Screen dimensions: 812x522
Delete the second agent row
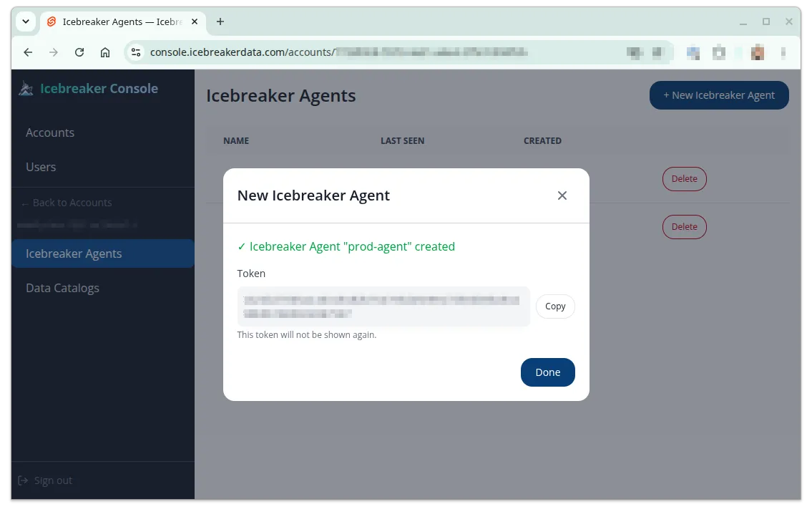pos(684,227)
